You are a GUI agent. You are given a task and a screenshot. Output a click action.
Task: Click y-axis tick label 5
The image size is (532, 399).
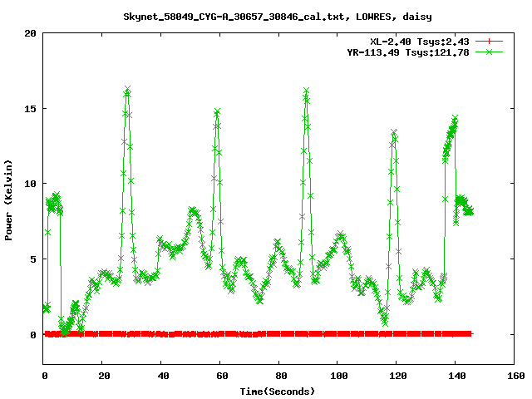(33, 259)
